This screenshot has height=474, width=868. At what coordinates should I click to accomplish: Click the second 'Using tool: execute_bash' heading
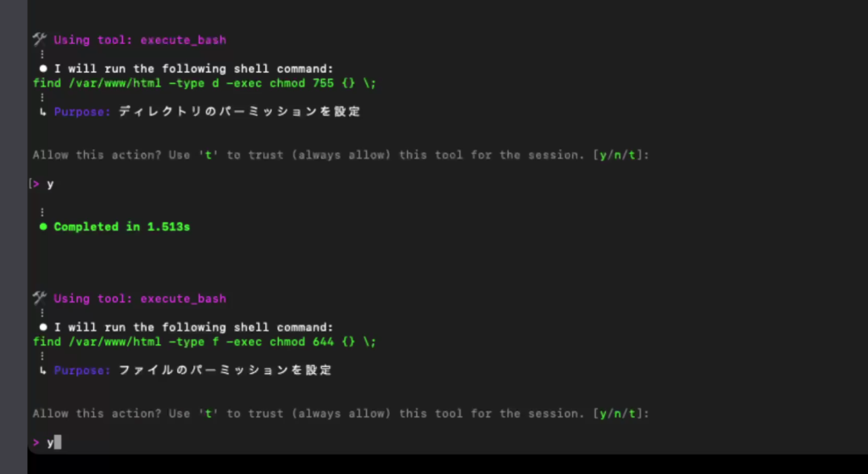[x=140, y=298]
